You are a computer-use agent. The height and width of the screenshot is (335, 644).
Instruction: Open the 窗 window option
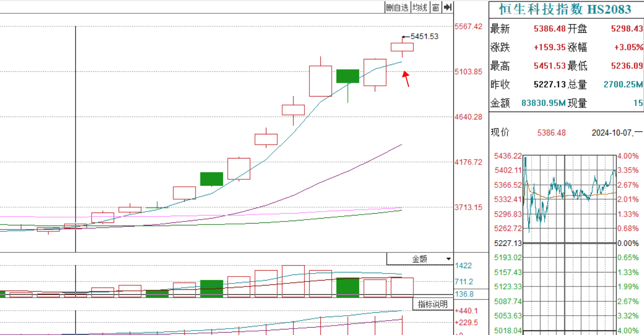pyautogui.click(x=435, y=7)
